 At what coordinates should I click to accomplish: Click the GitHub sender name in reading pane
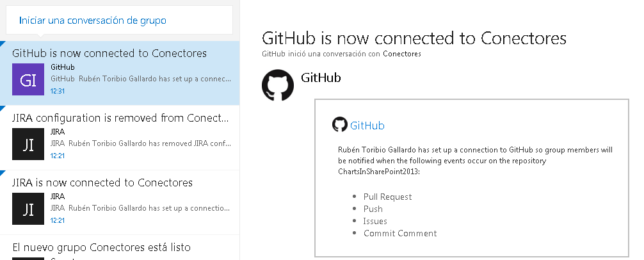click(x=321, y=78)
